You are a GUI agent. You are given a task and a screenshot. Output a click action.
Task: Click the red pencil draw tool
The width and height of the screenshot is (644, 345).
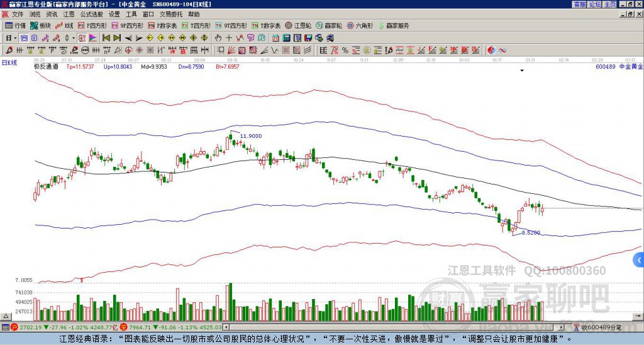point(9,50)
